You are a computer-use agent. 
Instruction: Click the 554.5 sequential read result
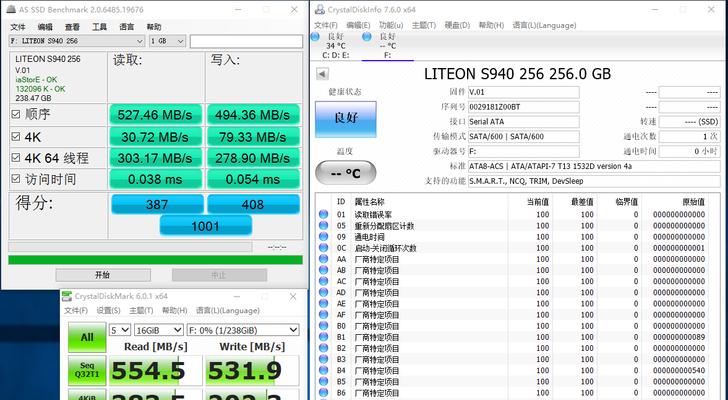pos(156,370)
